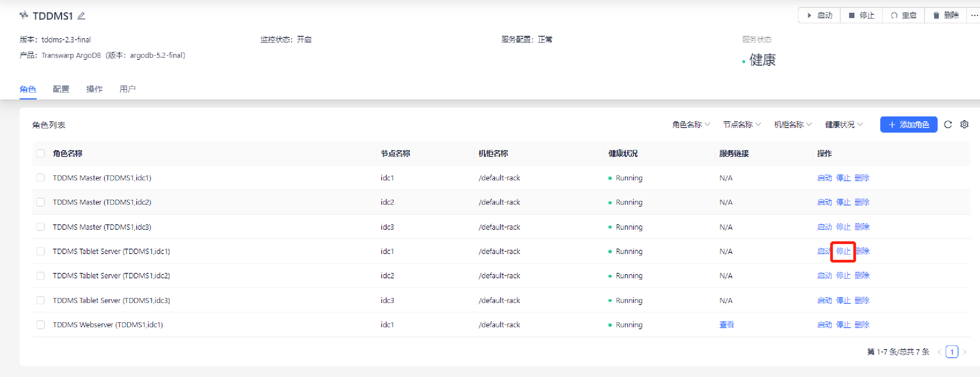Viewport: 980px width, 377px height.
Task: Click 停止 for TDDMS Webserver row
Action: [x=843, y=325]
